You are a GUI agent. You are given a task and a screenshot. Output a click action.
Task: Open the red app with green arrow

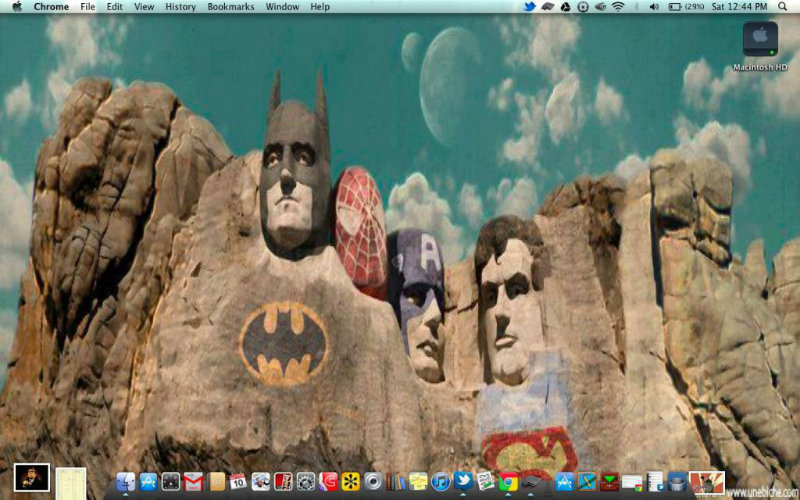point(610,481)
